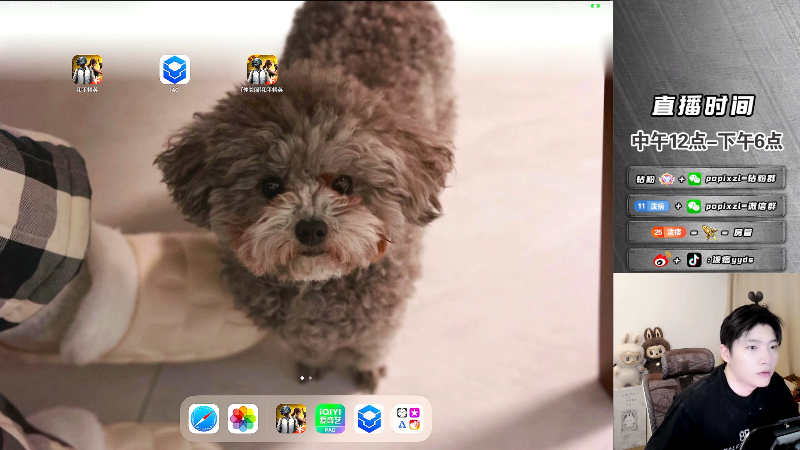Open the Photos app in the dock
The image size is (800, 450).
coord(243,419)
